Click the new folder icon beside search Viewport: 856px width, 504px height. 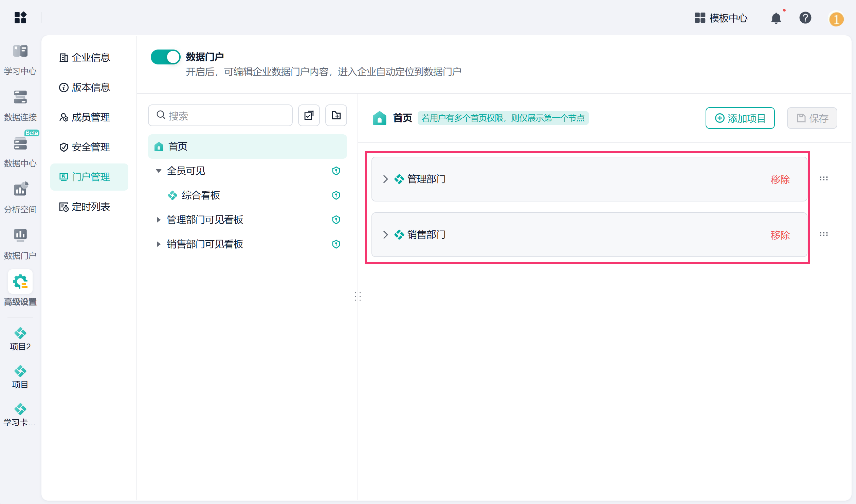336,115
